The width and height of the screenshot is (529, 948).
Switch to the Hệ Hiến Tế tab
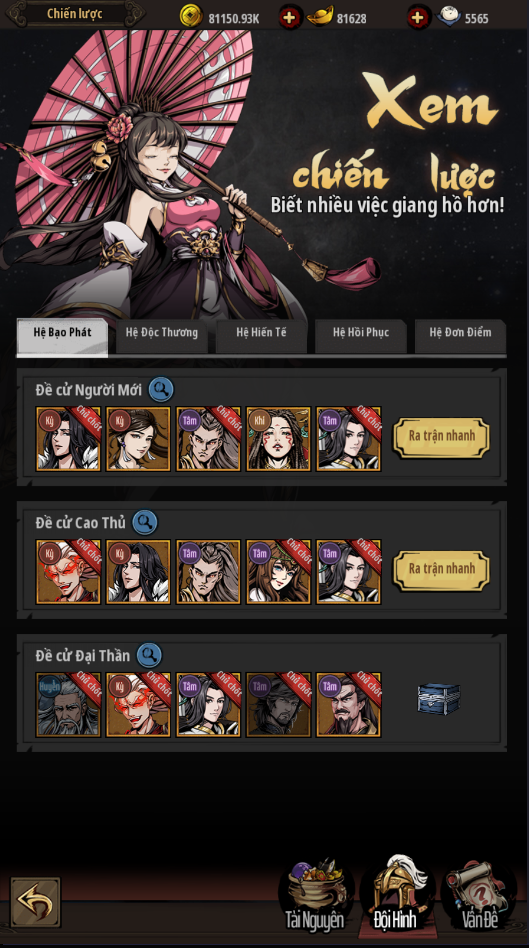point(261,336)
